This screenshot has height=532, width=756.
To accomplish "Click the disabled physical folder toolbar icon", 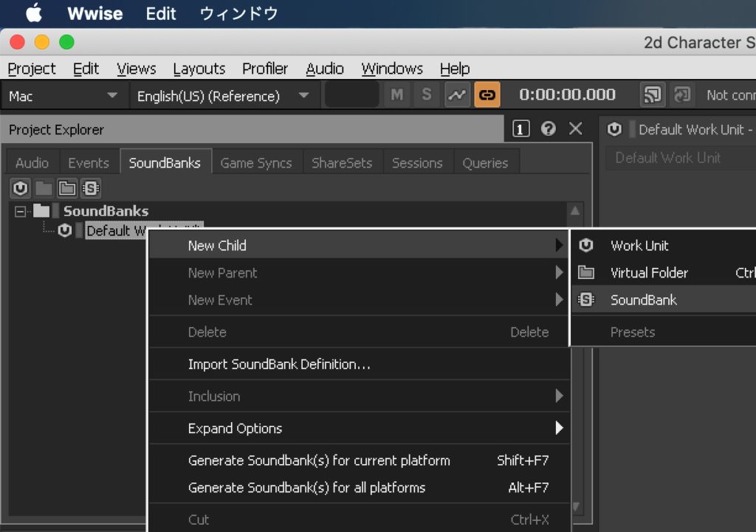I will coord(44,188).
